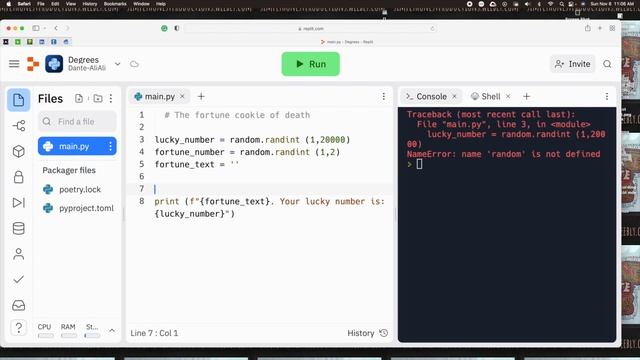This screenshot has width=640, height=360.
Task: Open the hamburger sidebar menu
Action: click(14, 64)
